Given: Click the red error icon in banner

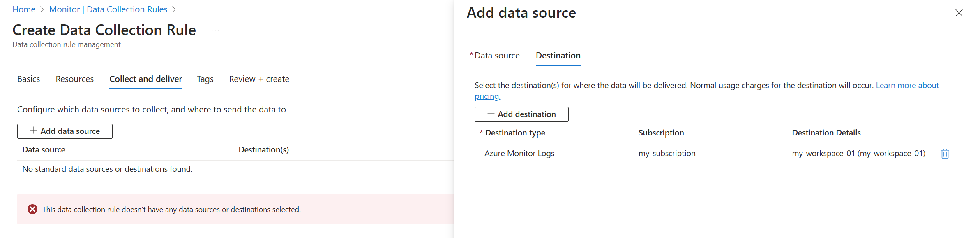Looking at the screenshot, I should click(32, 210).
